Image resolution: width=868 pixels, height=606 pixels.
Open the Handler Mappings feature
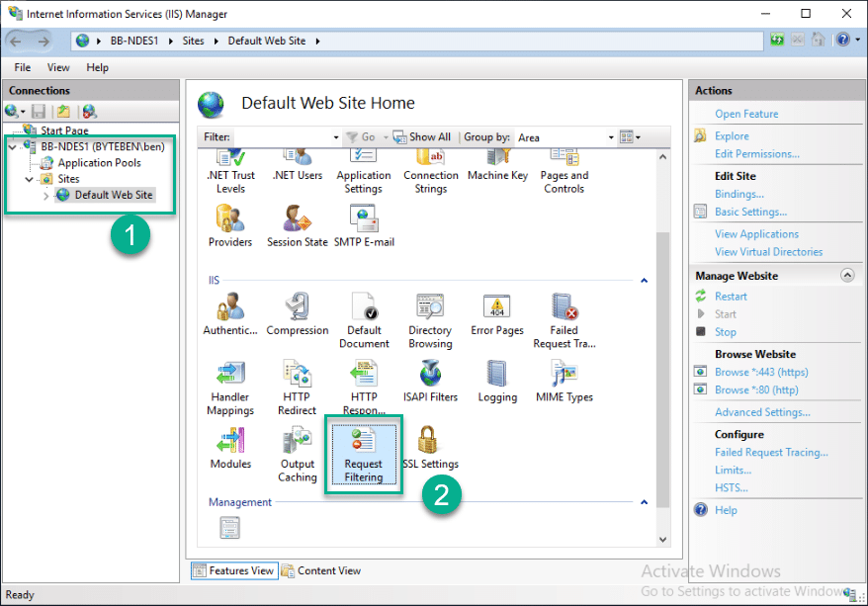tap(230, 388)
